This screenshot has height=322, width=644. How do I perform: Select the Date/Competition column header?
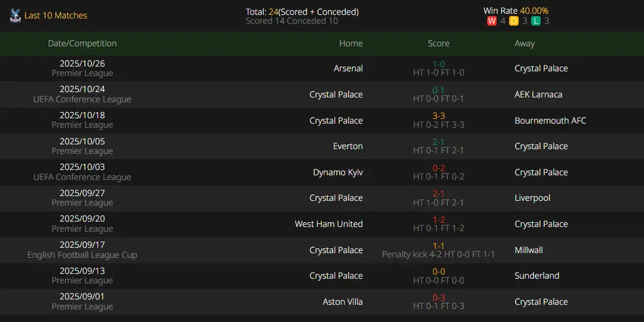[x=82, y=43]
